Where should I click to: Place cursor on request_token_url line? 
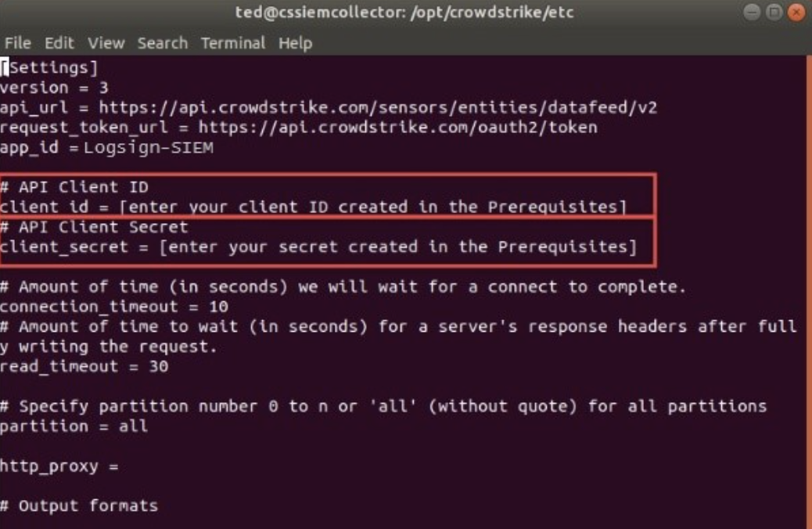pyautogui.click(x=299, y=127)
